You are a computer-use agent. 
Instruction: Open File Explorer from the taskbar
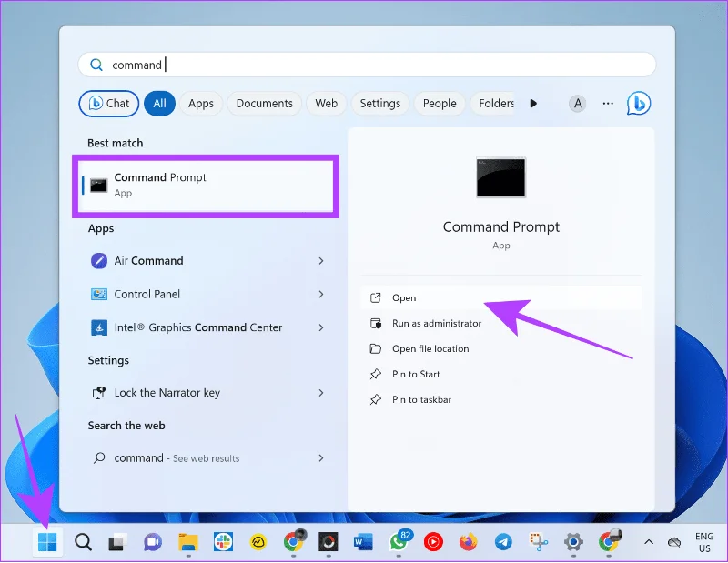click(188, 542)
